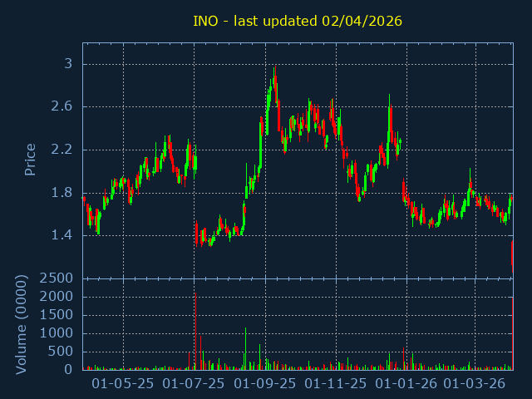
Task: Click the price tick label 2.2
Action: [63, 150]
